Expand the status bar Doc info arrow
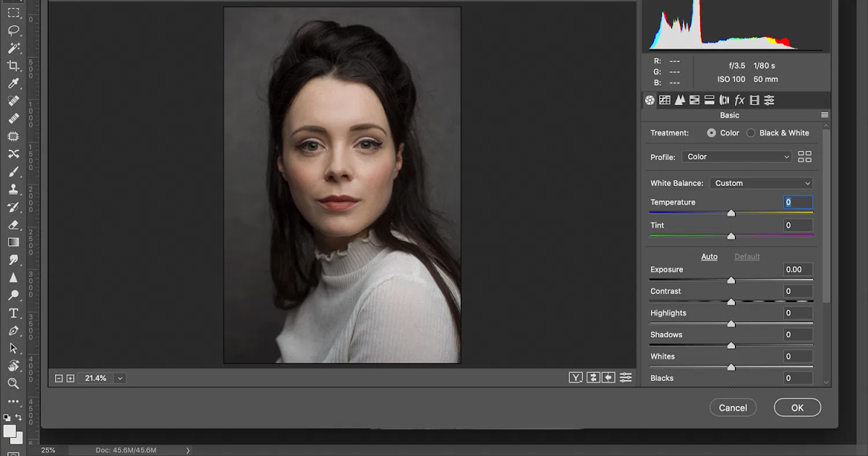Image resolution: width=868 pixels, height=456 pixels. click(188, 450)
